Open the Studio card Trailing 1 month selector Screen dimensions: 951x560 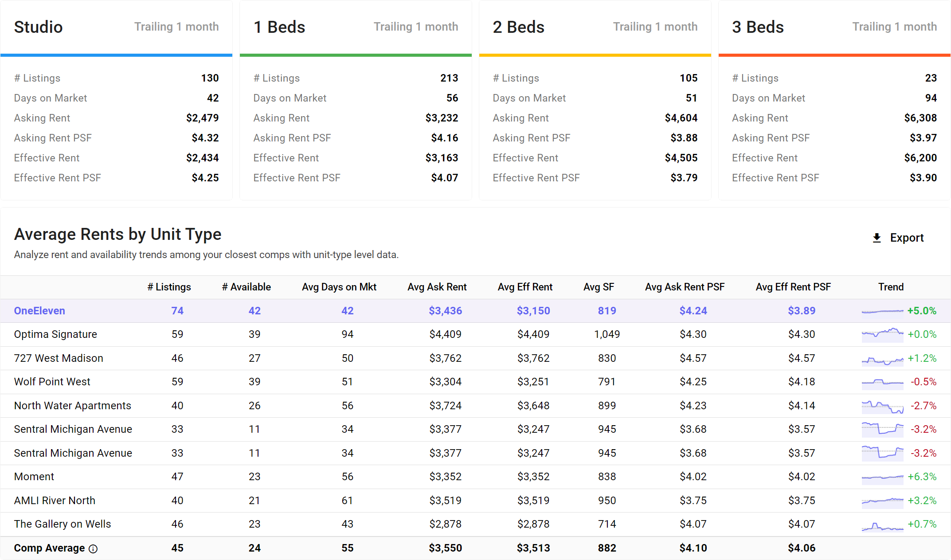coord(176,27)
